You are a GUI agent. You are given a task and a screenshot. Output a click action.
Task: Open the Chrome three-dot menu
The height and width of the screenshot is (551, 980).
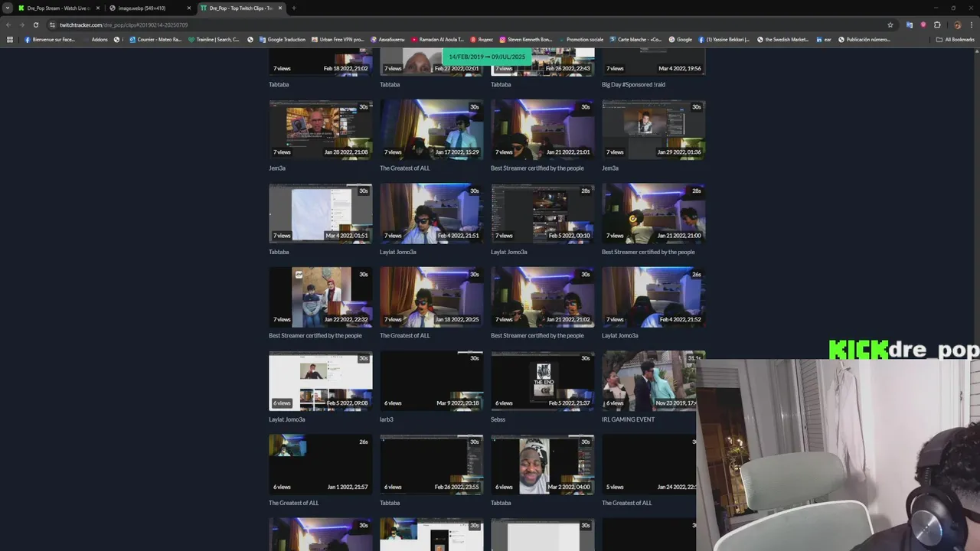tap(971, 24)
